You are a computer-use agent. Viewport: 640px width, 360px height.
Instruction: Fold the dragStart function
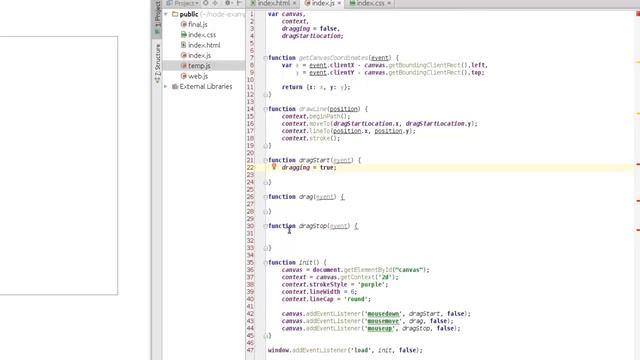coord(265,160)
